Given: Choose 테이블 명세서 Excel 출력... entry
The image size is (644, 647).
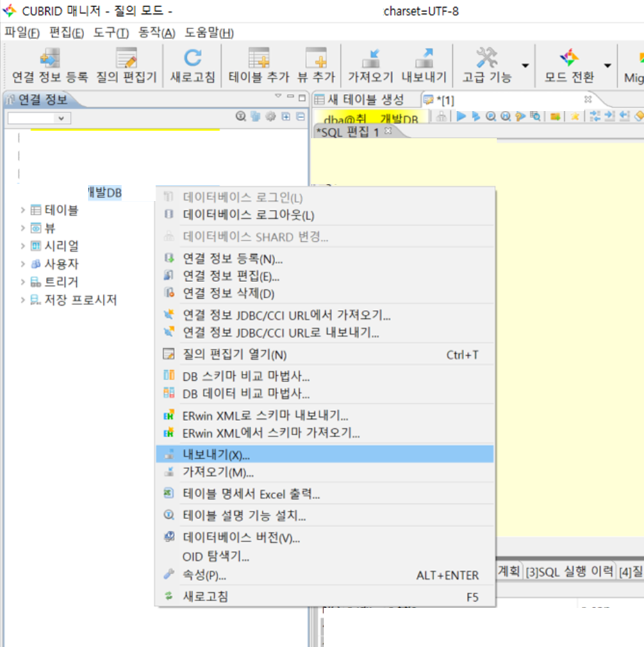Looking at the screenshot, I should (324, 494).
